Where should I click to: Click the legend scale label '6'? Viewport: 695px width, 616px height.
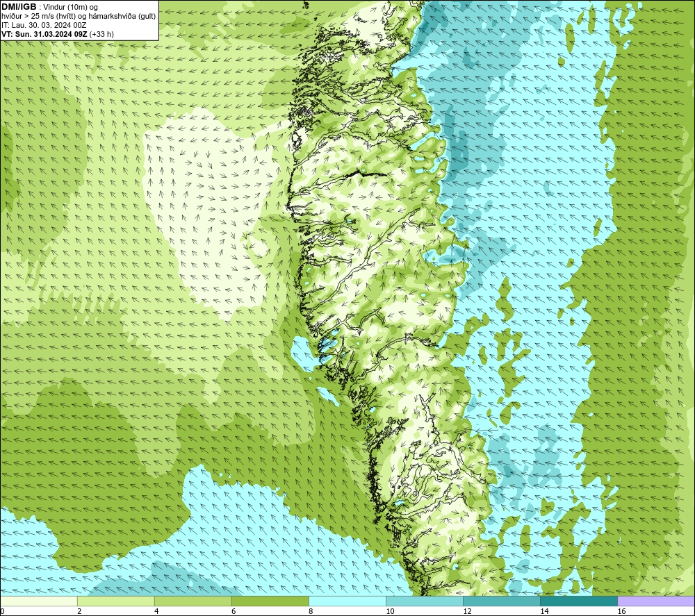pos(234,611)
